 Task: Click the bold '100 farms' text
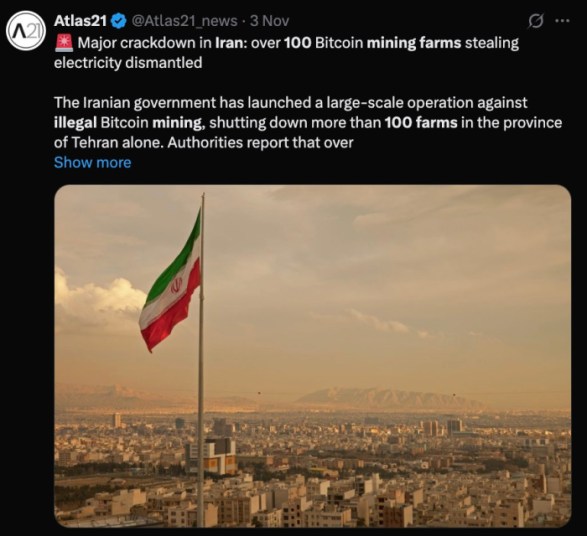pyautogui.click(x=421, y=123)
